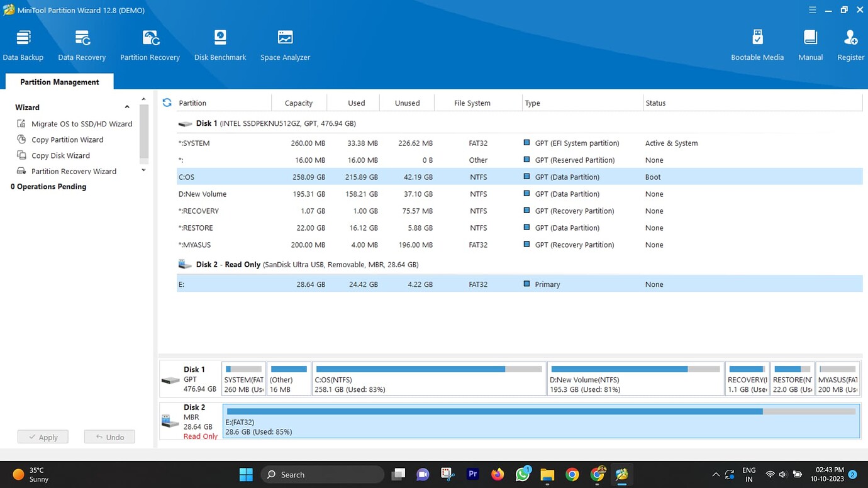The image size is (868, 488).
Task: Sort by the Capacity column header
Action: tap(299, 103)
